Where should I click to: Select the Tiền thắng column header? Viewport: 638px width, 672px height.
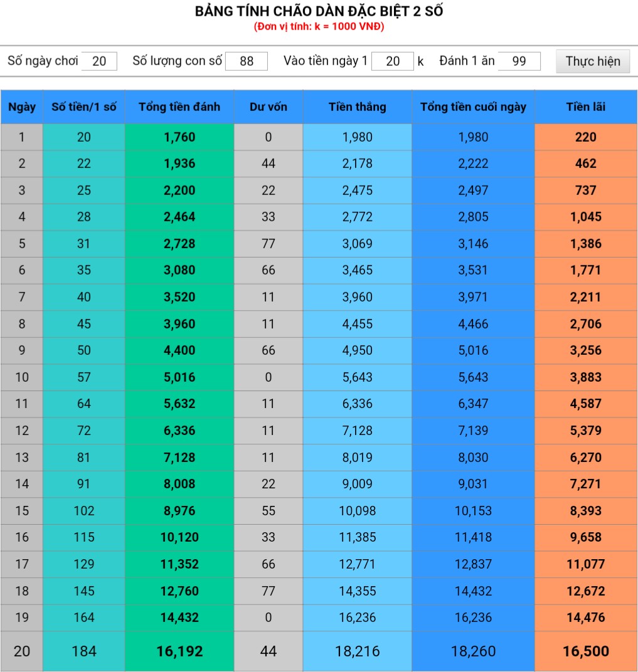[x=357, y=107]
